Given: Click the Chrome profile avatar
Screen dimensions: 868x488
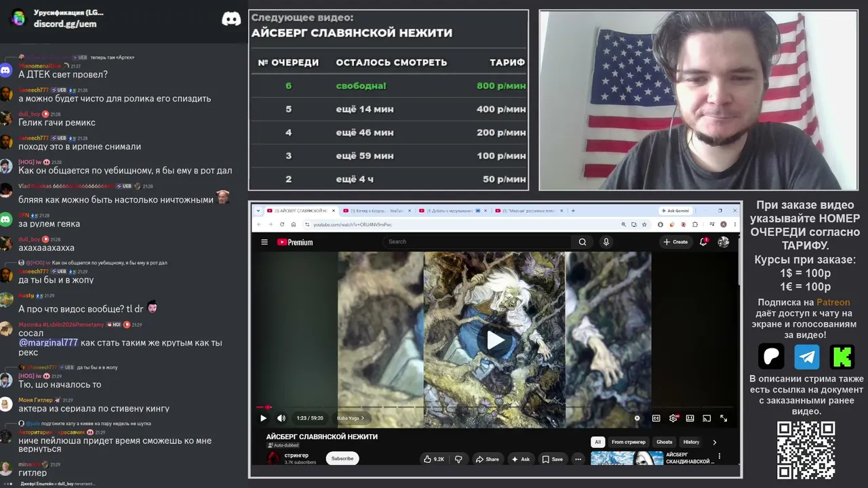Looking at the screenshot, I should coord(724,224).
